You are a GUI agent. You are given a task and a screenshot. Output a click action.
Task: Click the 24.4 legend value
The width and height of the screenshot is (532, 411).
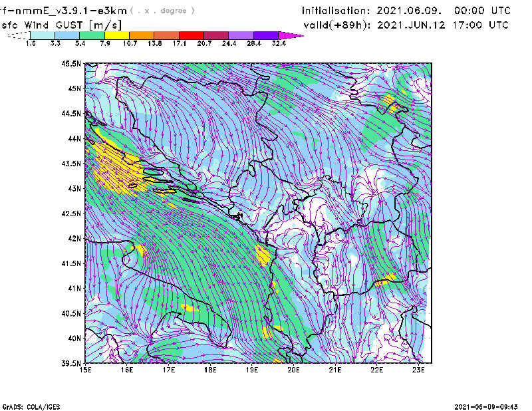pos(229,43)
